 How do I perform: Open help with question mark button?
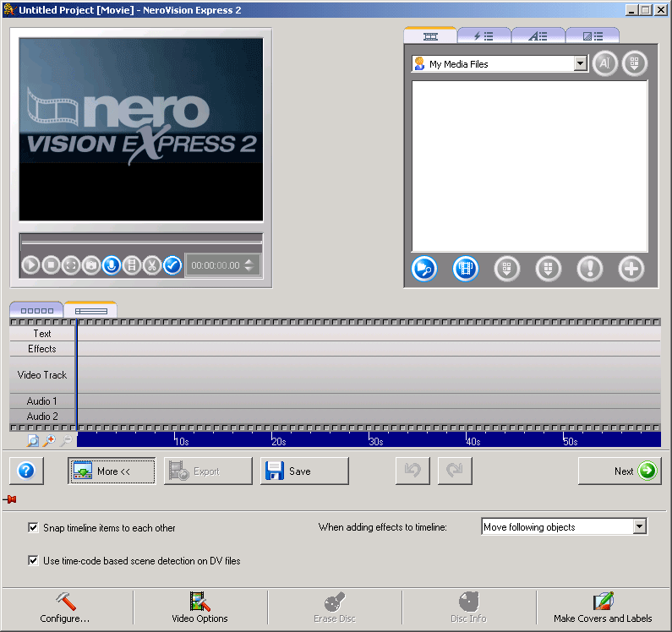point(26,471)
